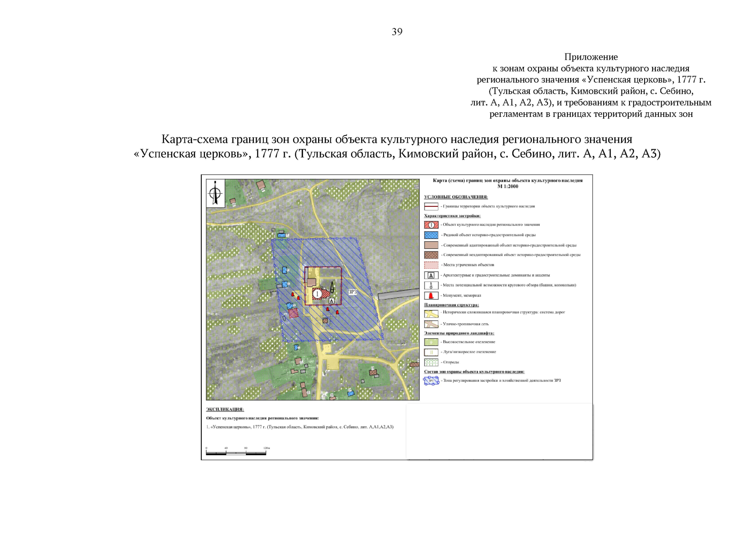Click the 'УСЛОВНЫЕ ОБОЗНАЧЕНИЯ' legend heading
This screenshot has height=535, width=756.
click(x=456, y=197)
